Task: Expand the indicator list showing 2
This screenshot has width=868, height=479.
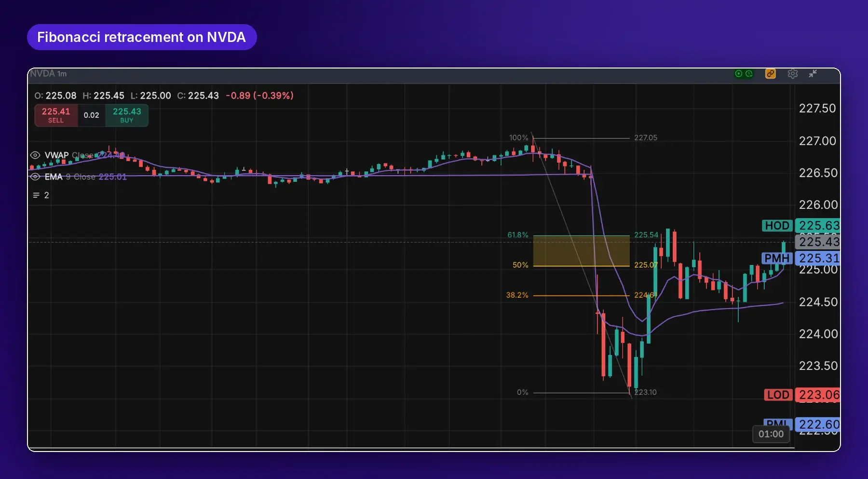Action: tap(41, 195)
